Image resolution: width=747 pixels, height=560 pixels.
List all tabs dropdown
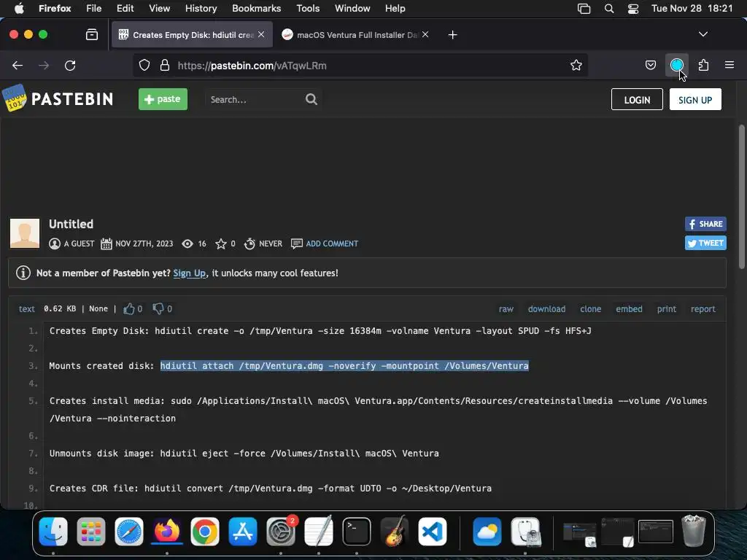coord(703,34)
